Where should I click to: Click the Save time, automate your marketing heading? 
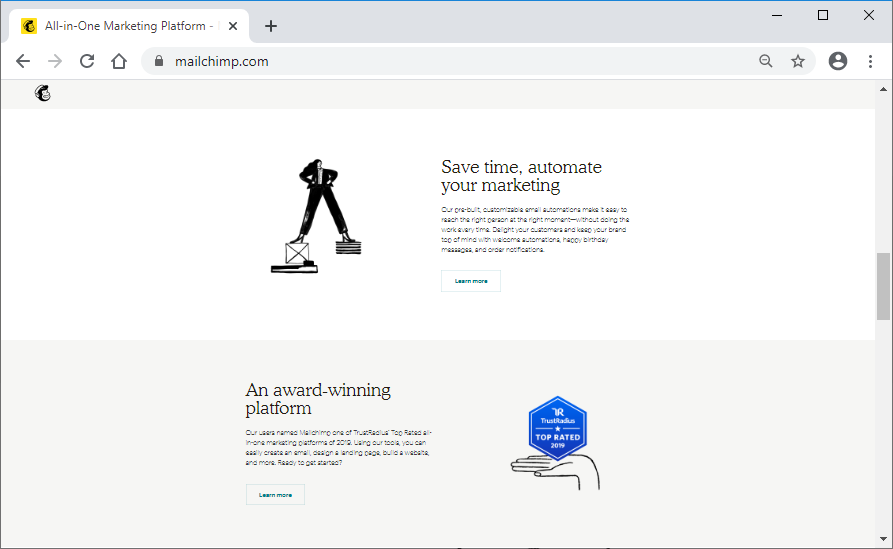click(x=521, y=176)
